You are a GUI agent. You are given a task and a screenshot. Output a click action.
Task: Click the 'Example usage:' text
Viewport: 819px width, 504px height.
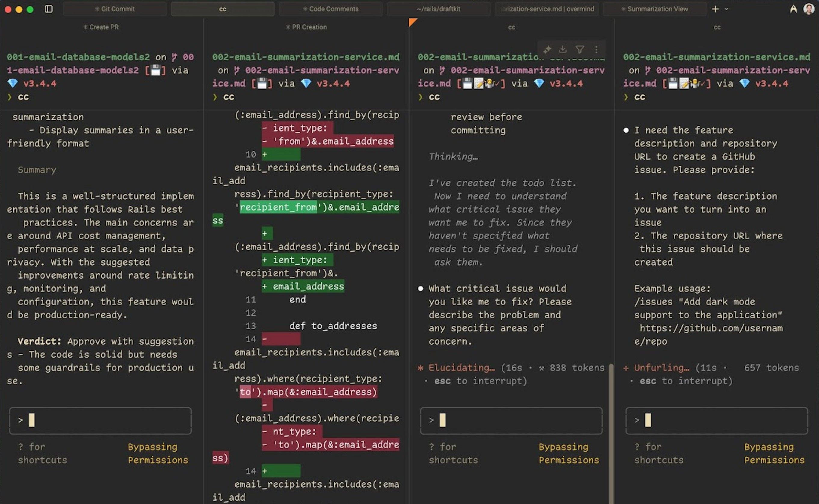pyautogui.click(x=672, y=289)
